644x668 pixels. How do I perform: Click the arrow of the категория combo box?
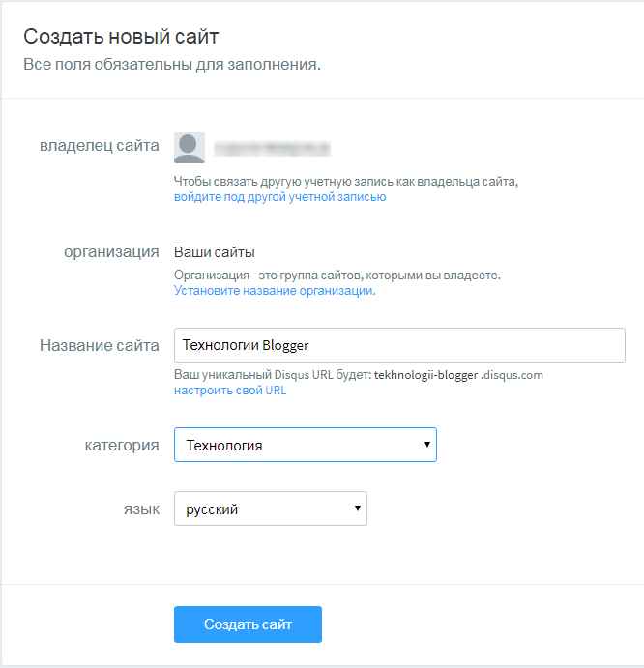426,445
